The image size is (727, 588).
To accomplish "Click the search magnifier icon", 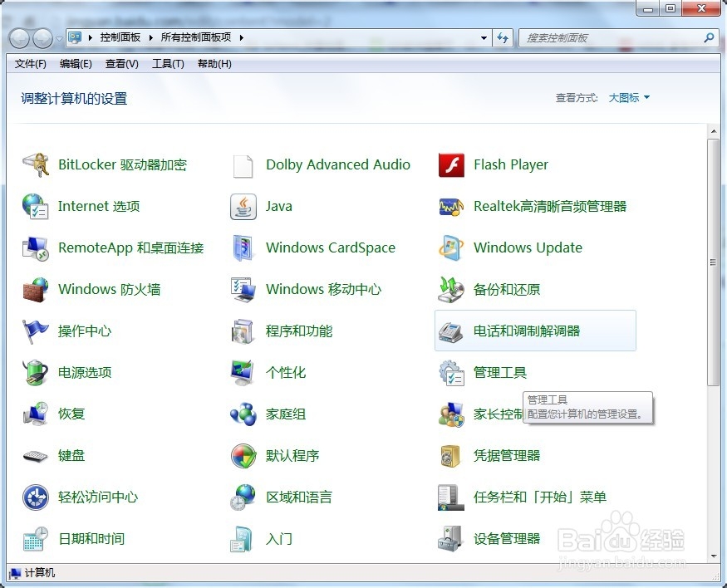I will coord(709,38).
